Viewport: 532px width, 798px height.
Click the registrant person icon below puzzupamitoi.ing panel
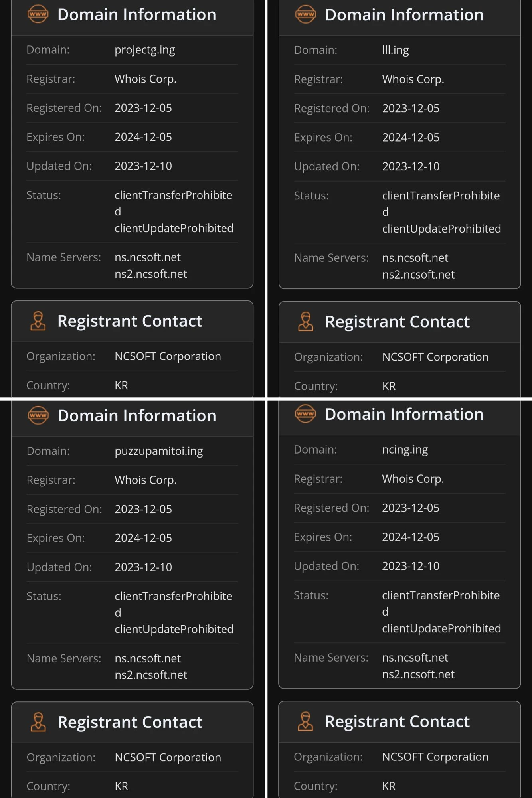(x=38, y=722)
